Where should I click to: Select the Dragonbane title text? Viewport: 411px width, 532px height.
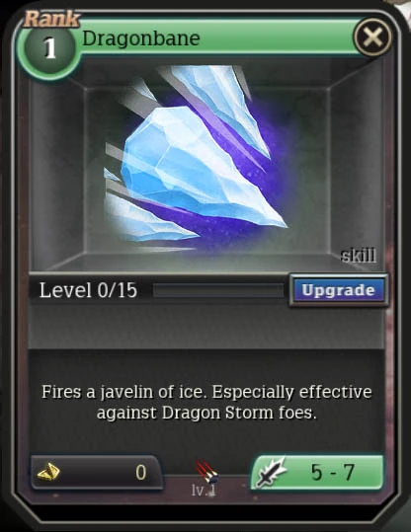point(141,38)
